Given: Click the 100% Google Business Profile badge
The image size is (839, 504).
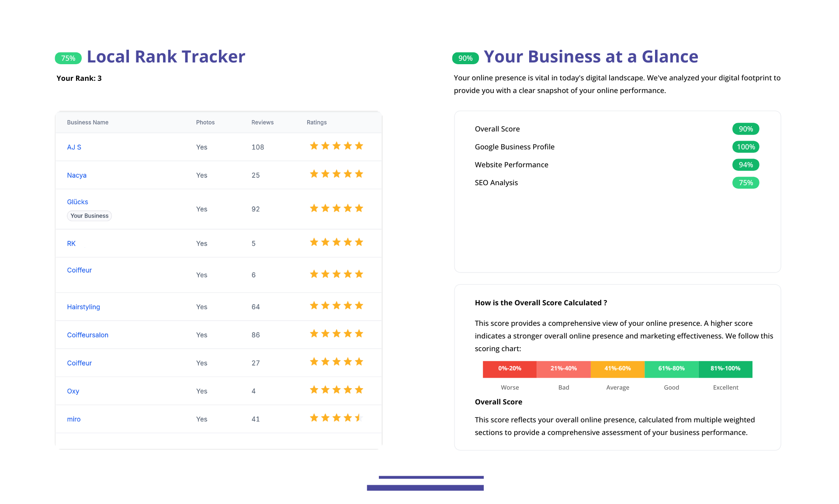Looking at the screenshot, I should click(x=745, y=147).
